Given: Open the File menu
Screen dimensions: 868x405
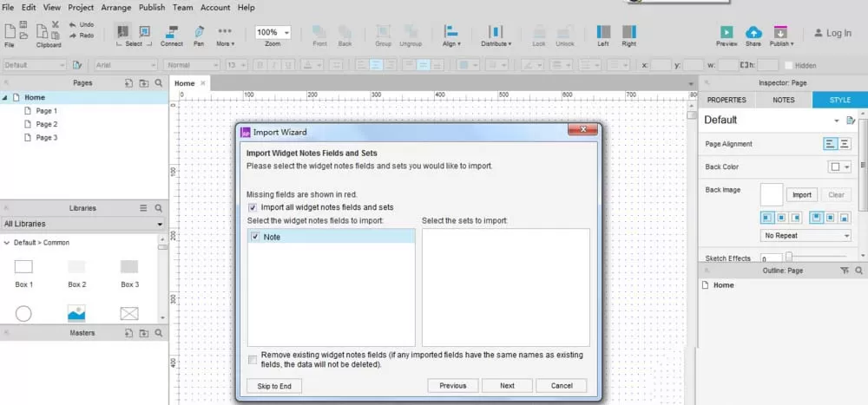Looking at the screenshot, I should point(9,7).
